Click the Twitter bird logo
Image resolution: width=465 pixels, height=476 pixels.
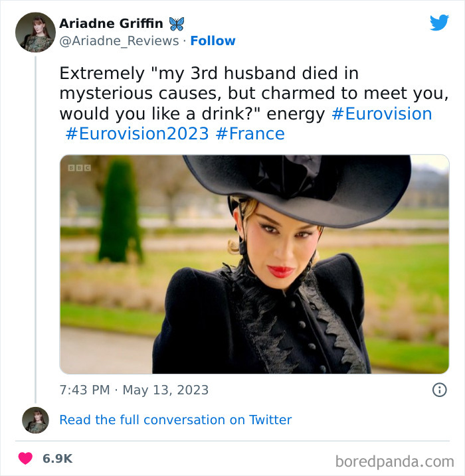point(439,23)
